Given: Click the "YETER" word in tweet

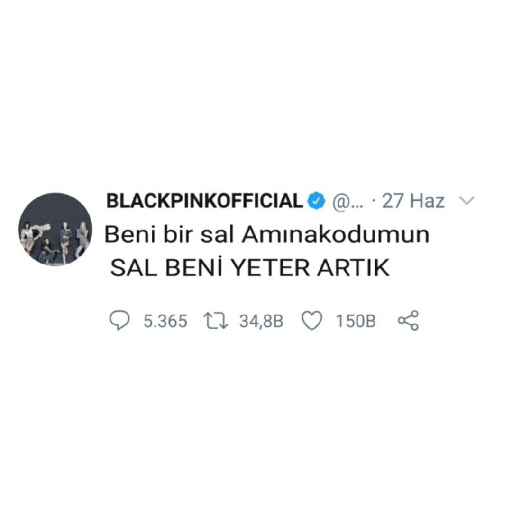Looking at the screenshot, I should coord(271,268).
